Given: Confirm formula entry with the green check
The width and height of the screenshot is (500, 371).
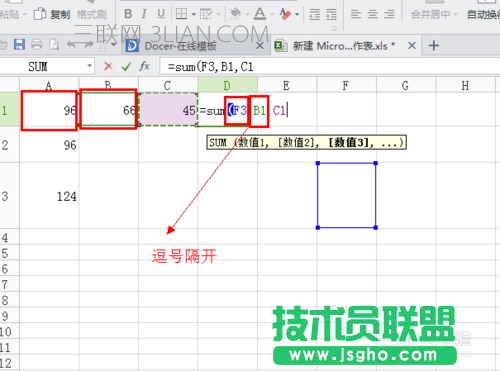Looking at the screenshot, I should (x=126, y=67).
